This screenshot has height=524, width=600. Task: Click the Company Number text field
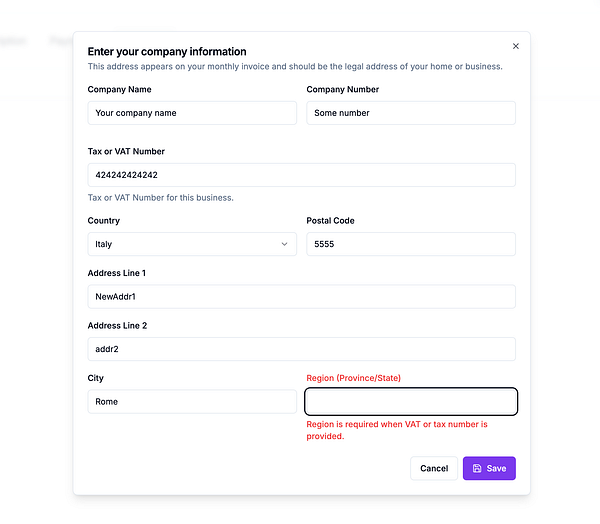[410, 113]
